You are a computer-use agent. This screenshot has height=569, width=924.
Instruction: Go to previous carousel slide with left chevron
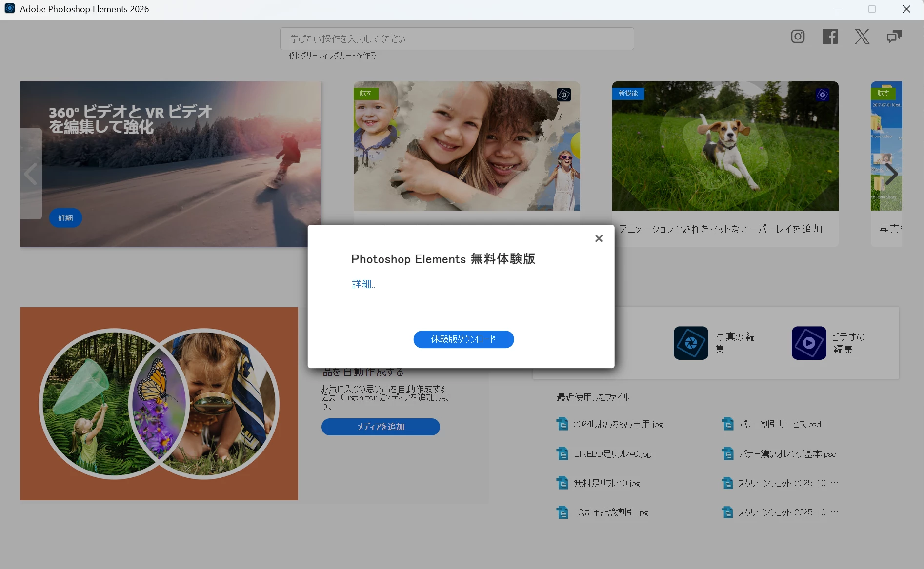coord(31,174)
